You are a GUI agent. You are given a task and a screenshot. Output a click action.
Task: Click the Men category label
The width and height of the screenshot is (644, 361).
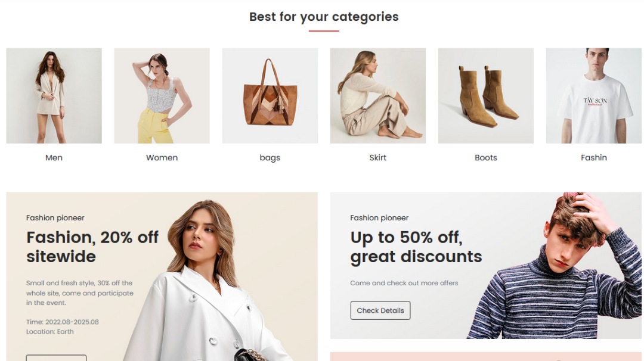tap(54, 157)
